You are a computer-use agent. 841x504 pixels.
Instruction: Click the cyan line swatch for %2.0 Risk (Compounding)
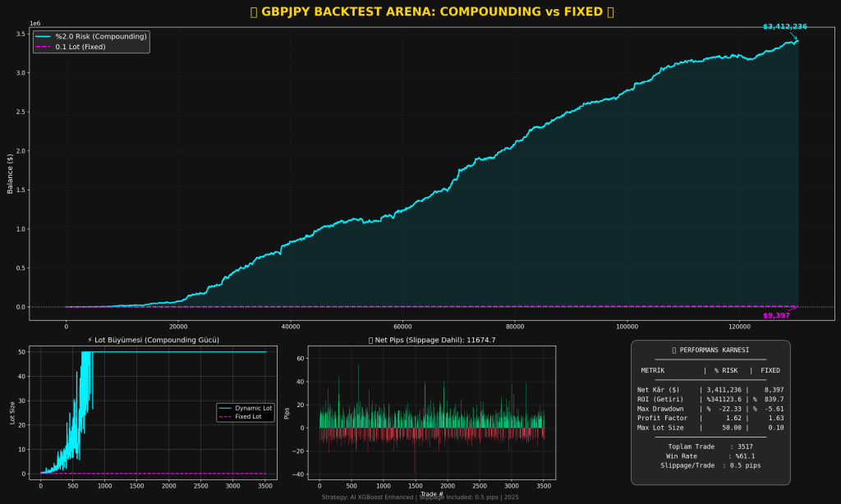click(x=44, y=37)
